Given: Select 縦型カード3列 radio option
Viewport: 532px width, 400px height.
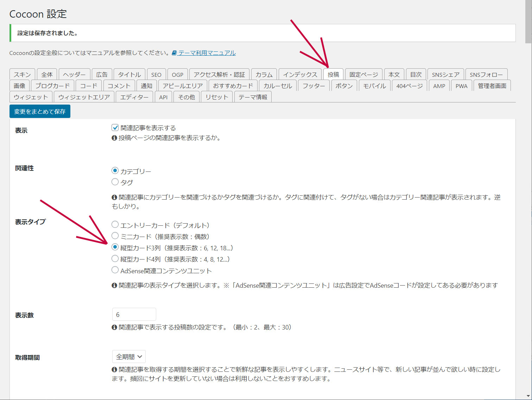Looking at the screenshot, I should 115,247.
